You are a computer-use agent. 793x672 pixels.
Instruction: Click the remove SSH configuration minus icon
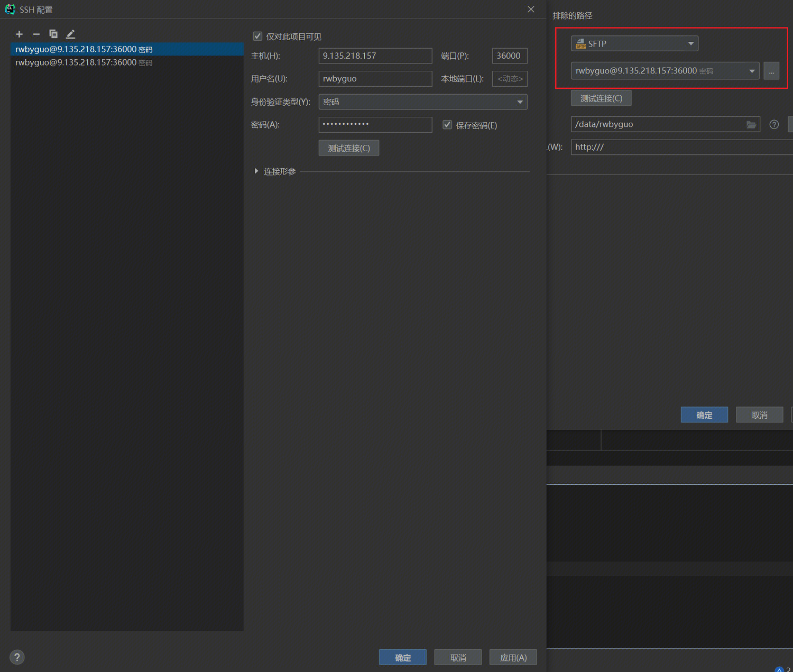click(x=36, y=34)
